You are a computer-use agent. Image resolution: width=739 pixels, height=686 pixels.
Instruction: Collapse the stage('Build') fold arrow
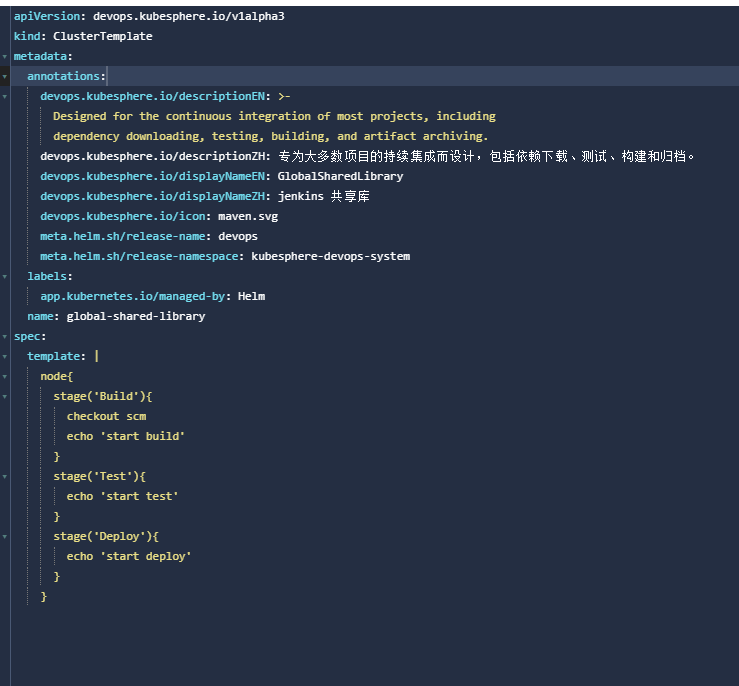(x=5, y=397)
